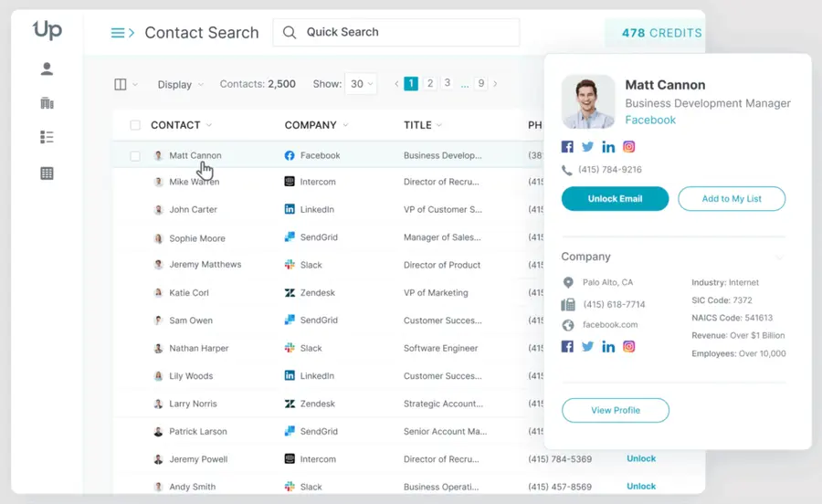
Task: Toggle the select-all checkbox in the table header
Action: pyautogui.click(x=135, y=125)
